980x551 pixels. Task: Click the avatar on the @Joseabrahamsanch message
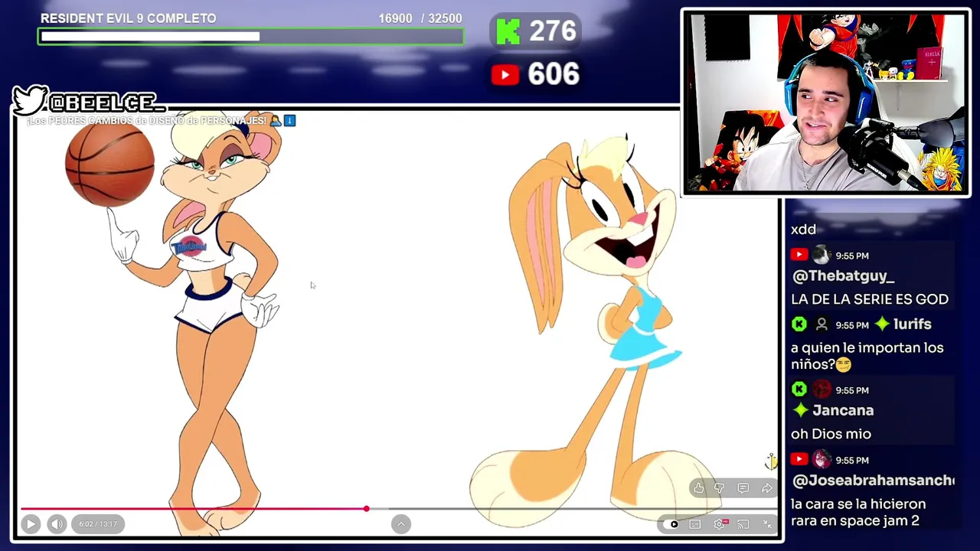[822, 459]
